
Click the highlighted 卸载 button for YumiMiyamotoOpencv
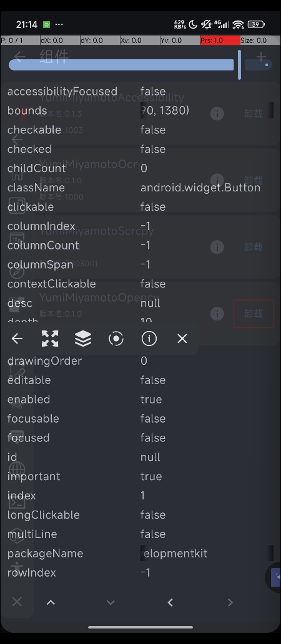[x=254, y=314]
